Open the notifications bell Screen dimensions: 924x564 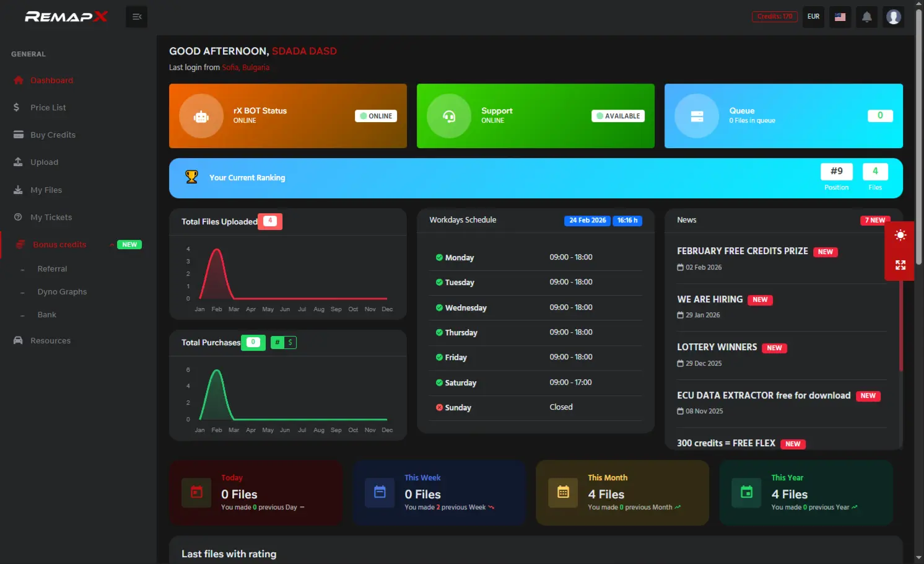(866, 17)
